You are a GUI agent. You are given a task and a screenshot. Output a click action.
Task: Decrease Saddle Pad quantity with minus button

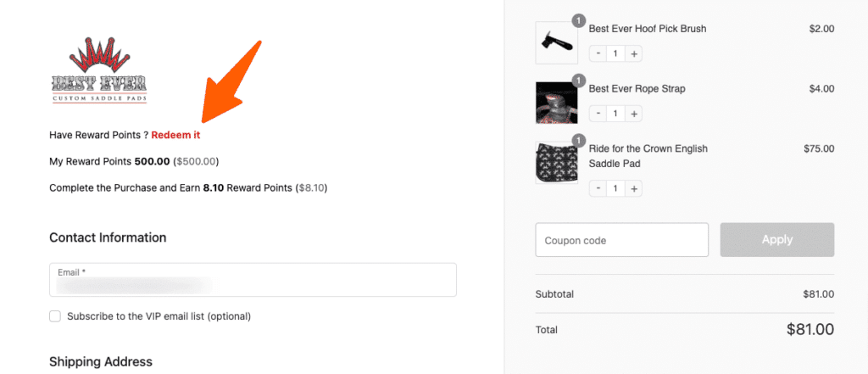coord(598,187)
